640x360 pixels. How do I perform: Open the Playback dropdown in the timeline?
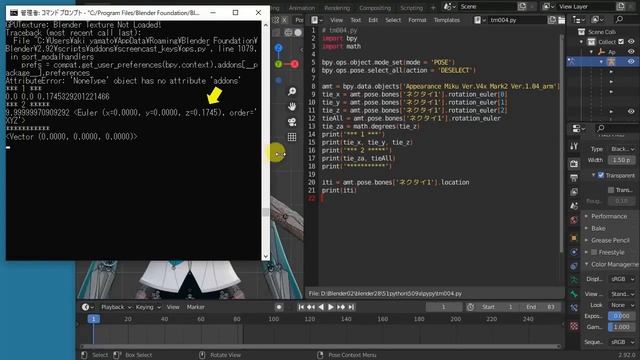[x=116, y=307]
